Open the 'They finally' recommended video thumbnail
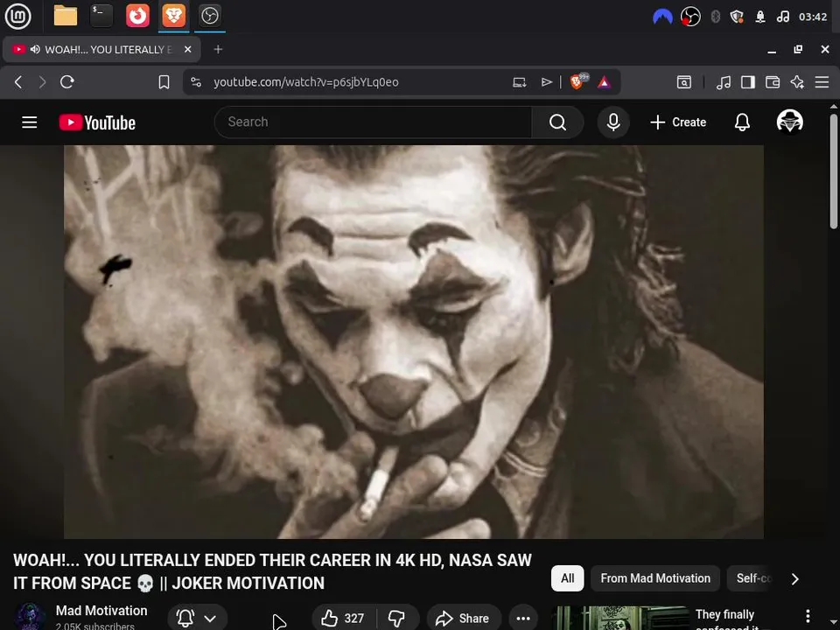This screenshot has height=630, width=840. (x=620, y=619)
